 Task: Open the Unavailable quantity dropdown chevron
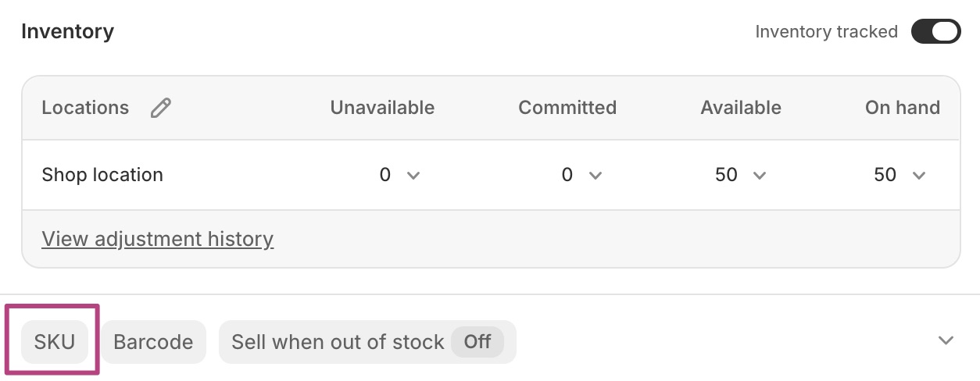click(x=413, y=176)
